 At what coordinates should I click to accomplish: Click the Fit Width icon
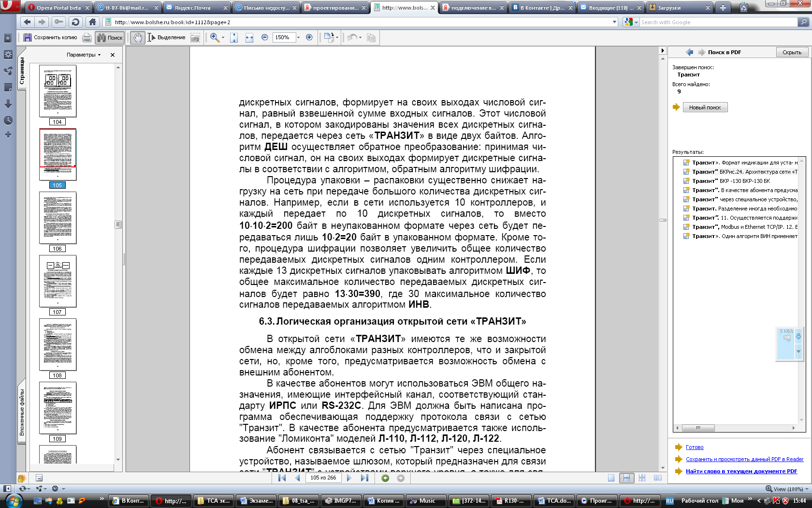tap(249, 37)
